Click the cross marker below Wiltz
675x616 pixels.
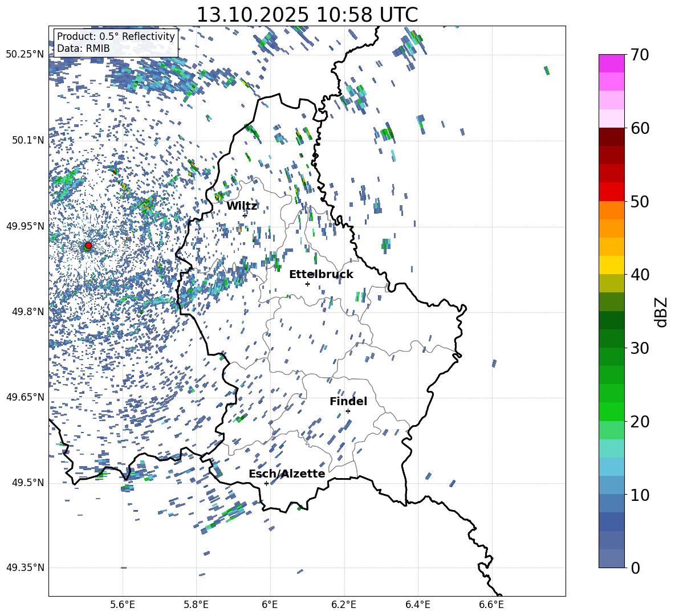245,215
